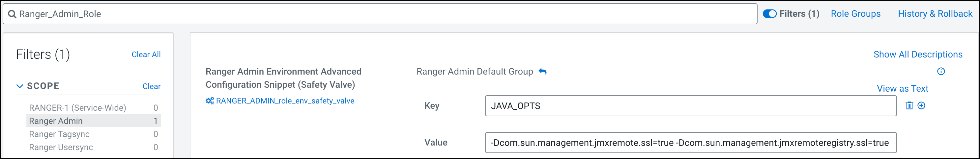Delete the JAVA_OPTS entry with trash icon
The width and height of the screenshot is (980, 159).
pos(909,105)
